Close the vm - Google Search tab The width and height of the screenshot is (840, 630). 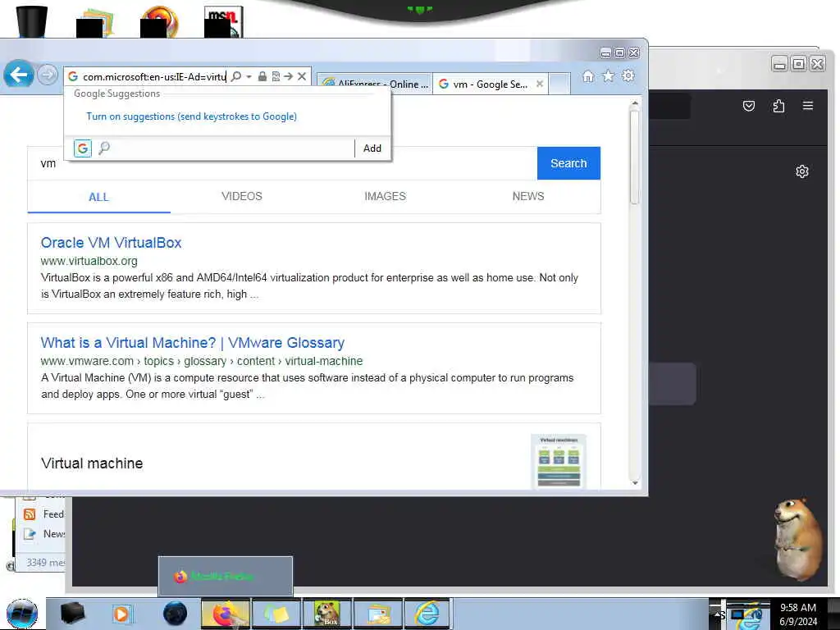540,84
